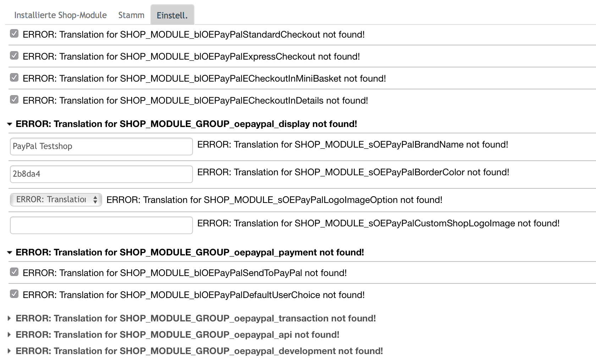Click the PayPal Testshop brand name field
Screen dimensions: 596x364
[x=101, y=147]
